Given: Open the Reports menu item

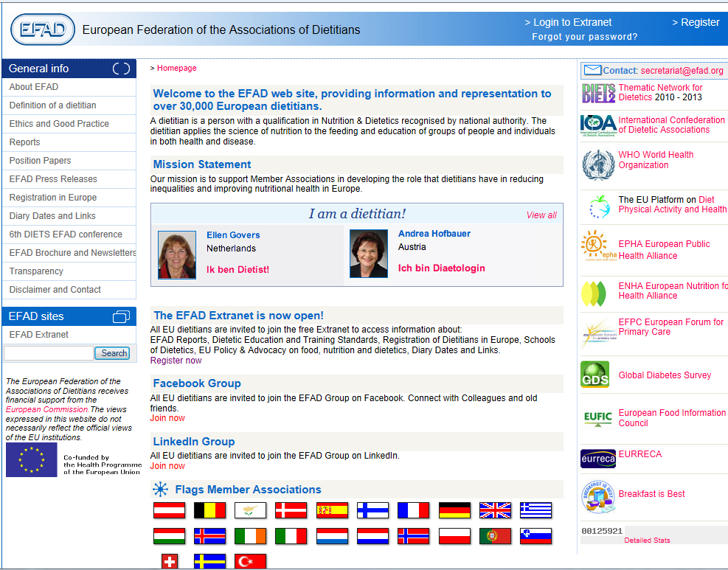Looking at the screenshot, I should [x=69, y=142].
